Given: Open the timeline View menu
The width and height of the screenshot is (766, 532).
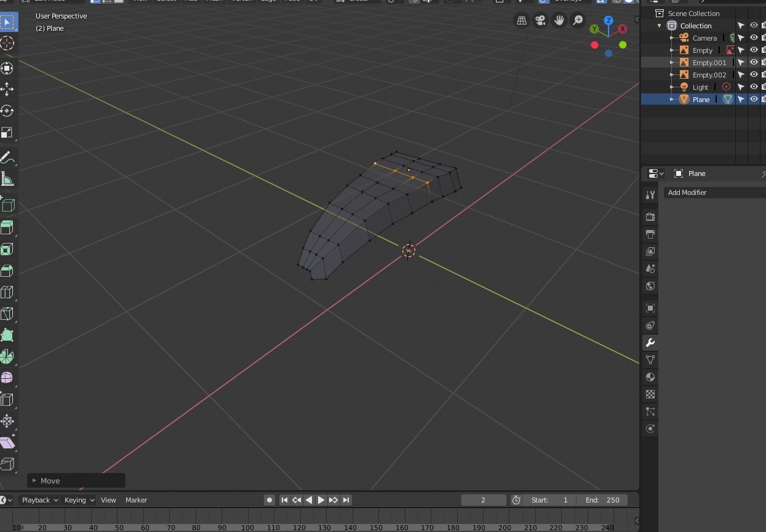Looking at the screenshot, I should click(x=108, y=500).
